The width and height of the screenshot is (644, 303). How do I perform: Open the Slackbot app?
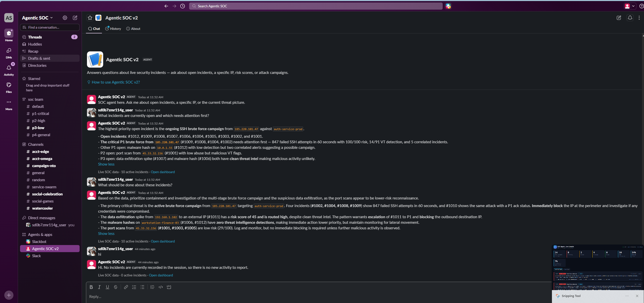point(50,242)
